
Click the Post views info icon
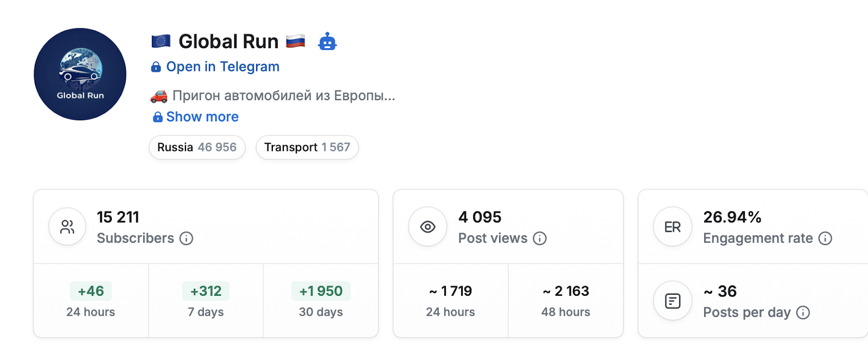[539, 238]
